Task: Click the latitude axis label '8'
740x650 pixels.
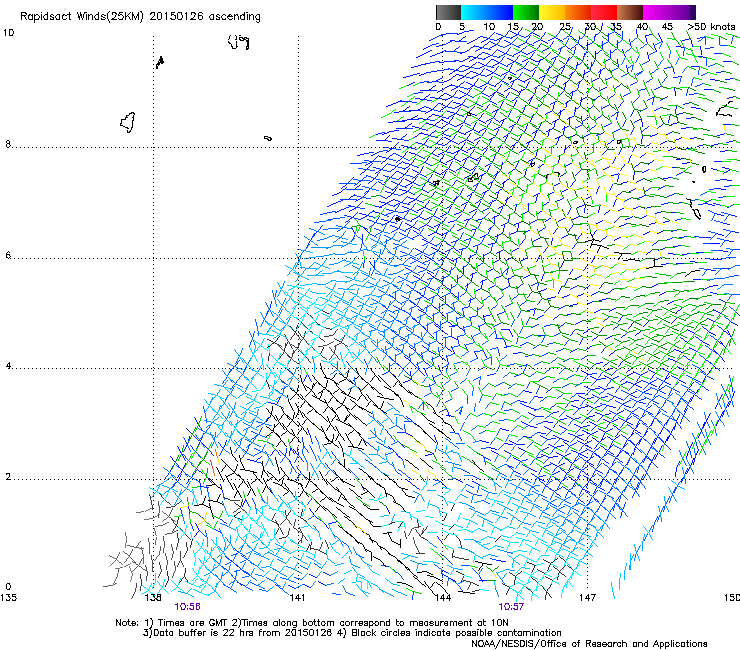Action: pyautogui.click(x=8, y=144)
